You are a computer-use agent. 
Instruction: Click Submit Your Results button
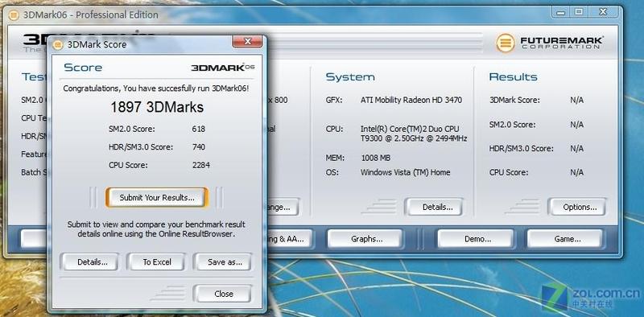click(157, 197)
